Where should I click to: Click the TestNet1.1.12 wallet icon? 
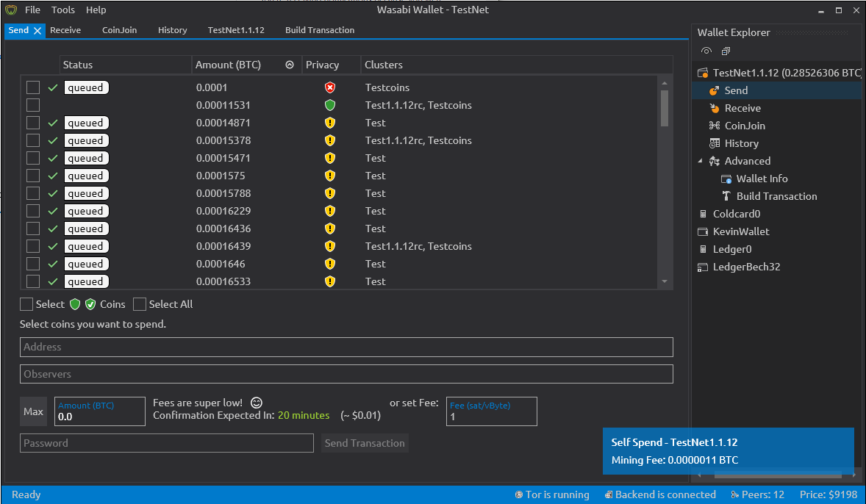click(703, 73)
